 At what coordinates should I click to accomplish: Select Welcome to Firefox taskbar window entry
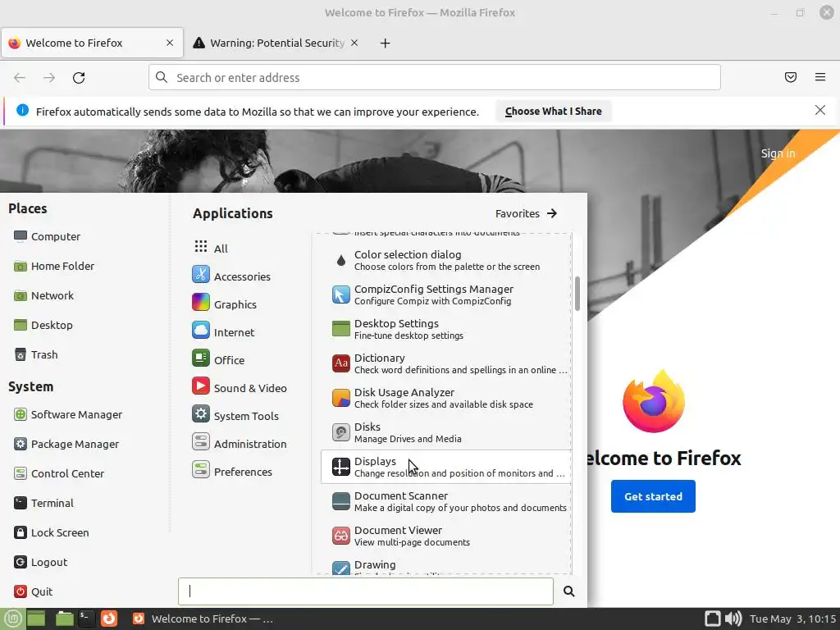[203, 619]
